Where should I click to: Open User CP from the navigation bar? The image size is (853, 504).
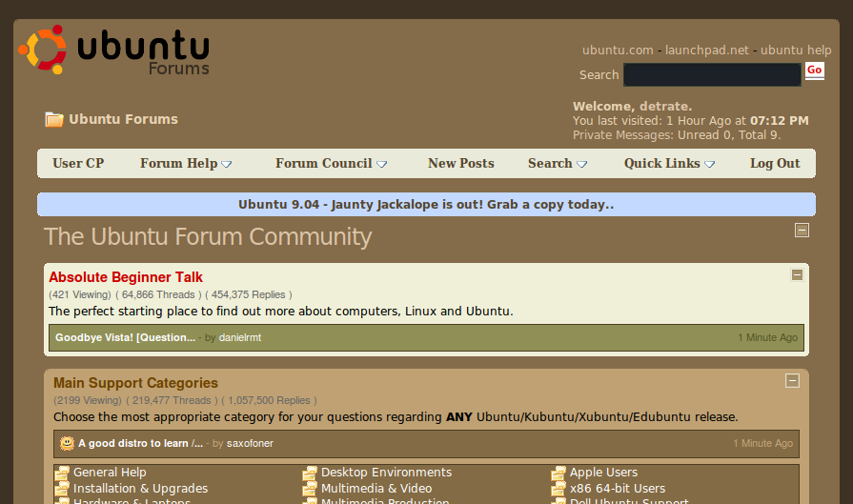click(x=78, y=163)
